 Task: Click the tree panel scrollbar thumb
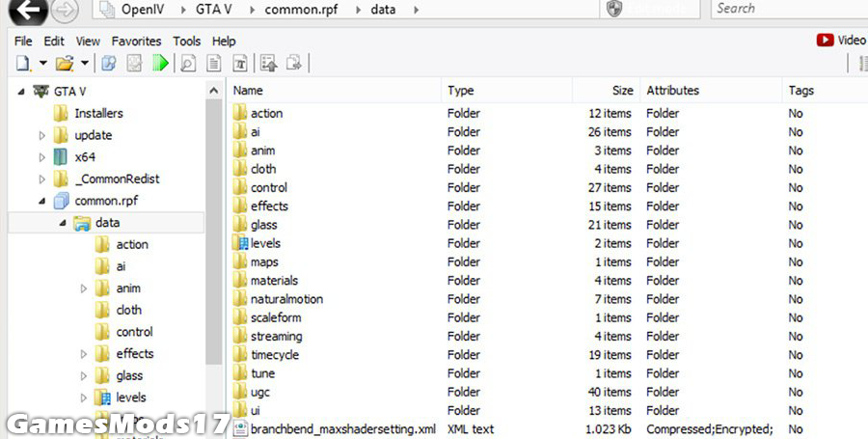click(x=214, y=233)
